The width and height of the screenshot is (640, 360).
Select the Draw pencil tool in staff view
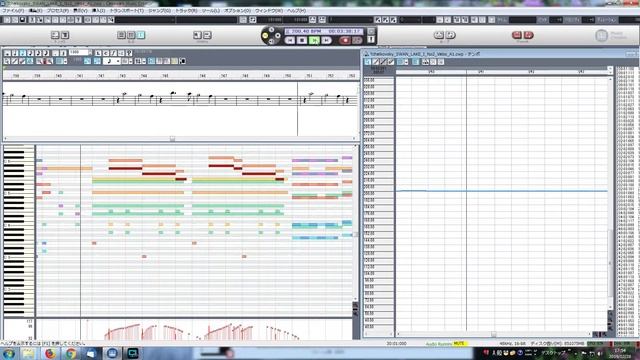tap(15, 61)
